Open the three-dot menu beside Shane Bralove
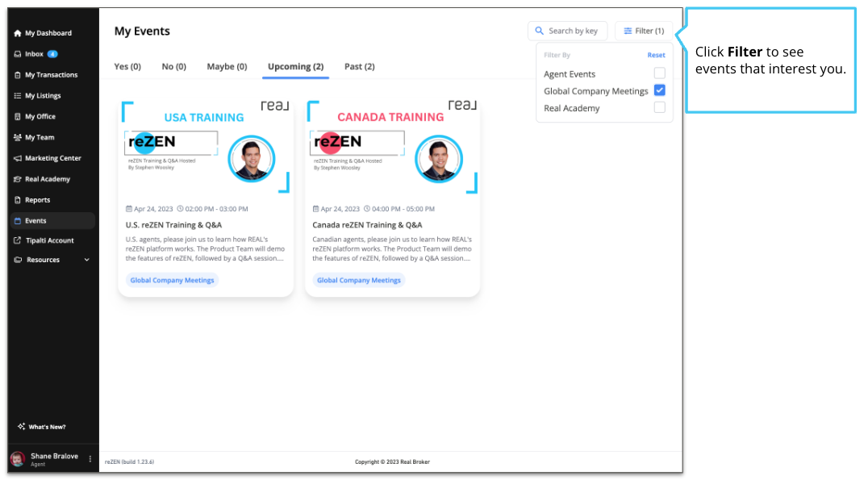Image resolution: width=868 pixels, height=480 pixels. coord(90,459)
